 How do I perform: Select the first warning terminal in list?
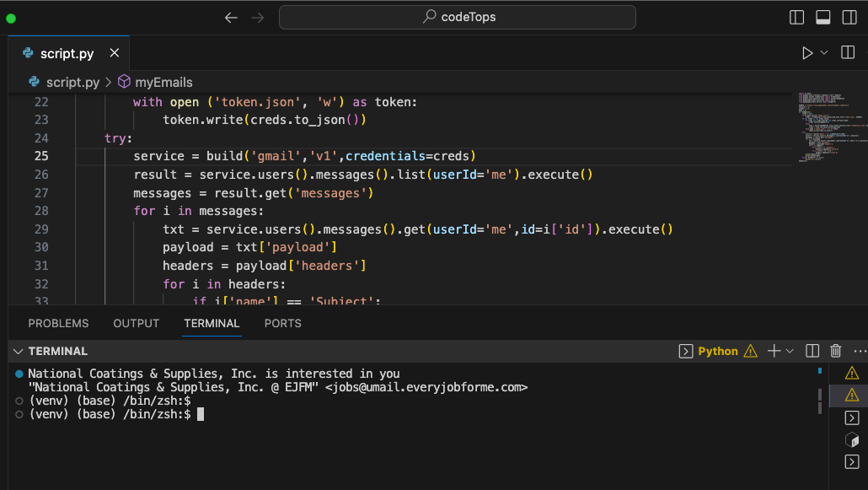(x=852, y=373)
